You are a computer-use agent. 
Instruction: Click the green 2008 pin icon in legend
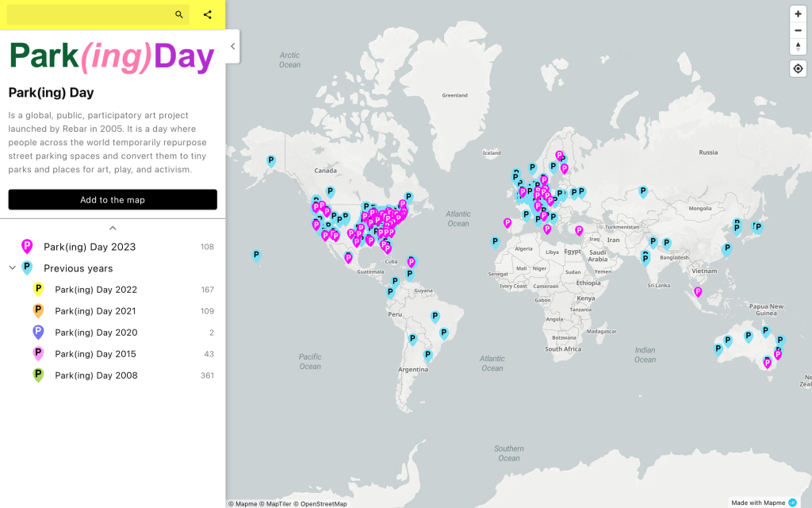point(38,375)
